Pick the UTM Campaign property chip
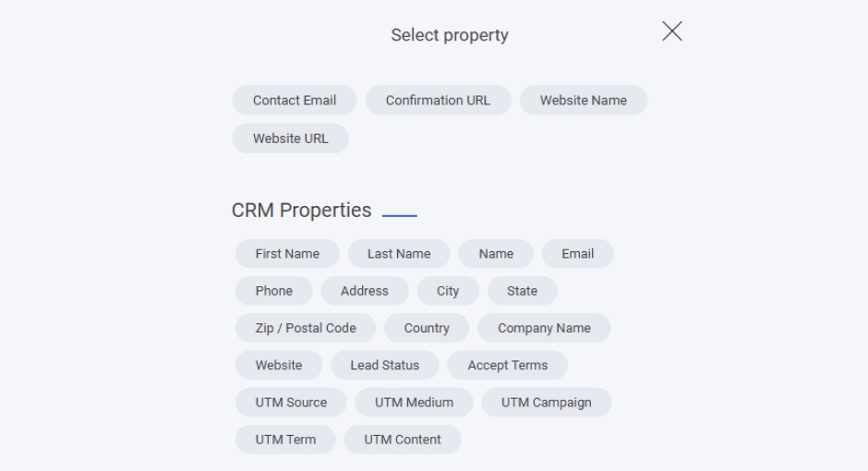 (547, 403)
